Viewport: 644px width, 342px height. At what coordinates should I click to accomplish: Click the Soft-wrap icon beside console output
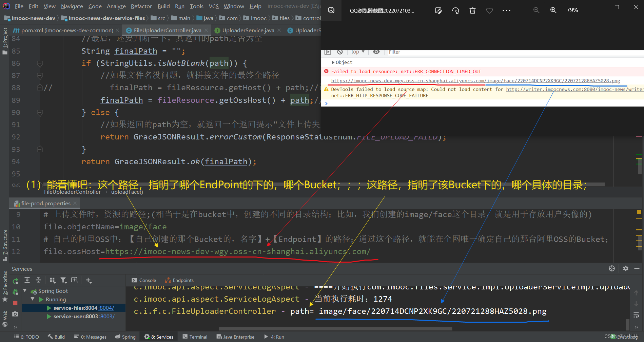tap(636, 315)
